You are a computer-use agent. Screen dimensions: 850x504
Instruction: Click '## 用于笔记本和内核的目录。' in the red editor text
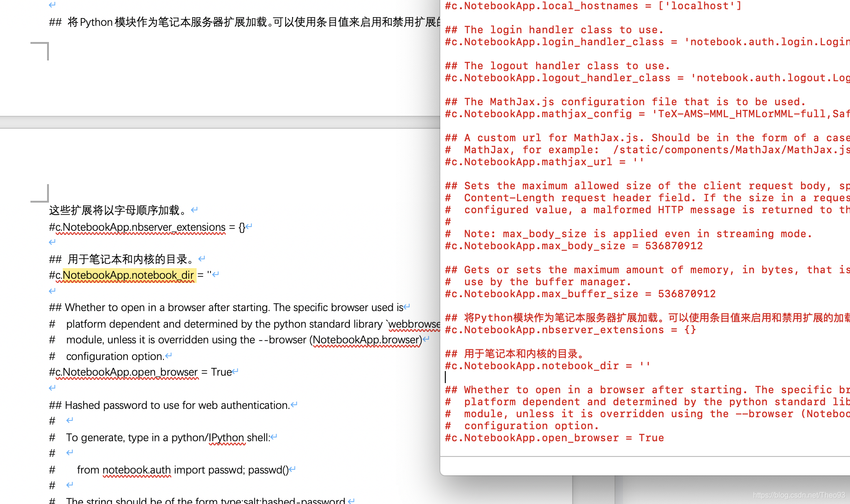(515, 354)
